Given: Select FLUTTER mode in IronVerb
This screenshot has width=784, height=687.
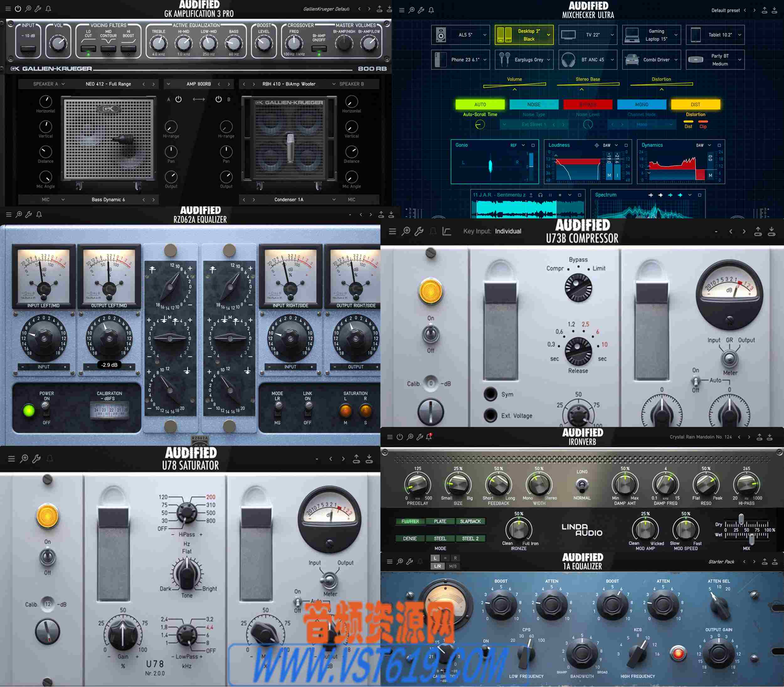Looking at the screenshot, I should (410, 521).
